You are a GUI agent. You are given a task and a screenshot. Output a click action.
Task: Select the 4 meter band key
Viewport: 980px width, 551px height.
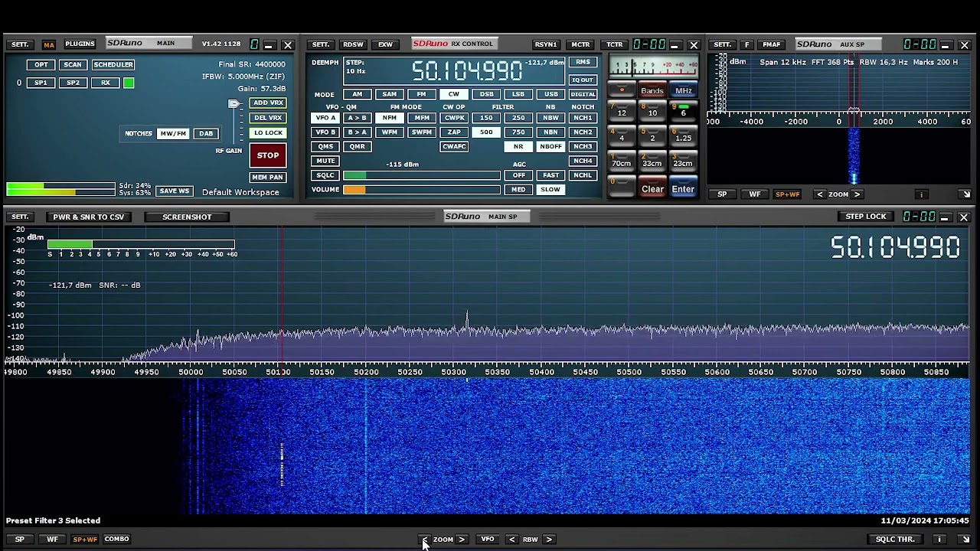tap(622, 137)
